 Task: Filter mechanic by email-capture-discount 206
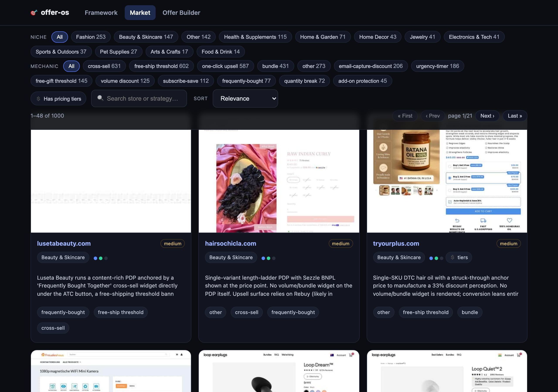371,66
